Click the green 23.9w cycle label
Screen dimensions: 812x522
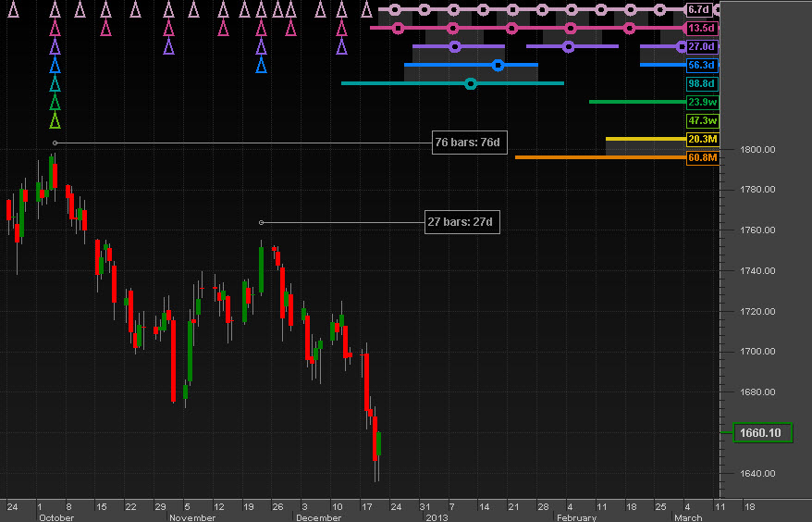pyautogui.click(x=700, y=102)
